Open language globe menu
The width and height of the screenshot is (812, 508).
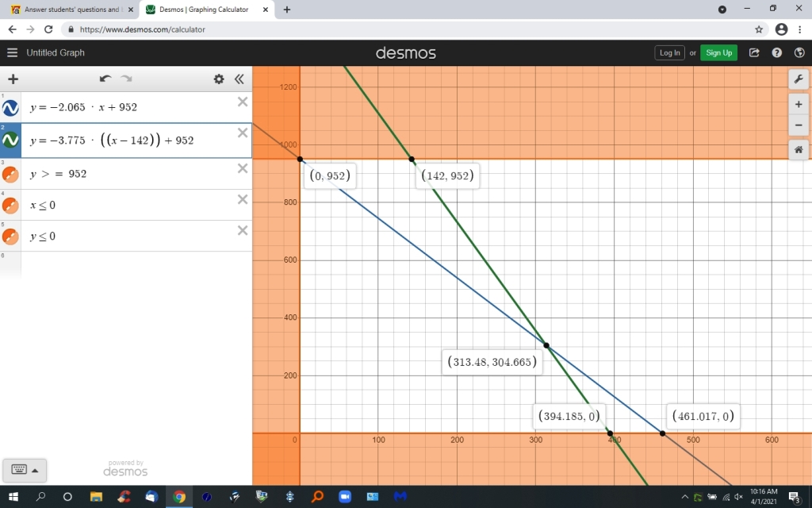(x=799, y=52)
